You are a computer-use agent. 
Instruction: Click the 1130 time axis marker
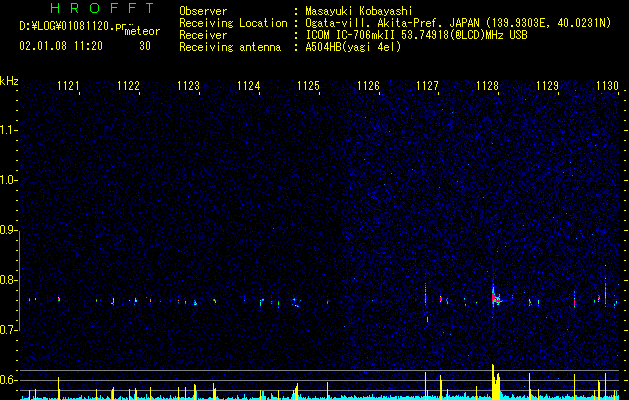click(608, 86)
